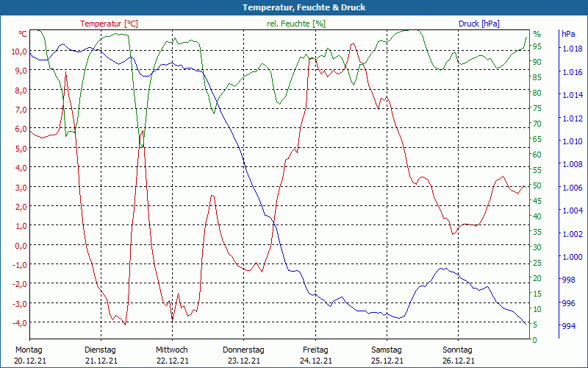Image resolution: width=588 pixels, height=368 pixels.
Task: Click the '6,0' temperature axis value
Action: [x=21, y=129]
